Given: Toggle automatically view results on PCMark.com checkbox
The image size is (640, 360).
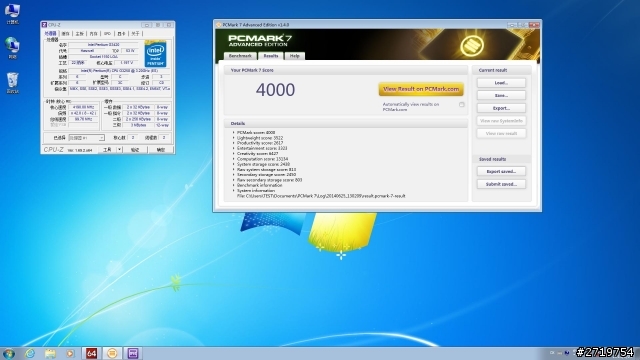Looking at the screenshot, I should (x=462, y=105).
